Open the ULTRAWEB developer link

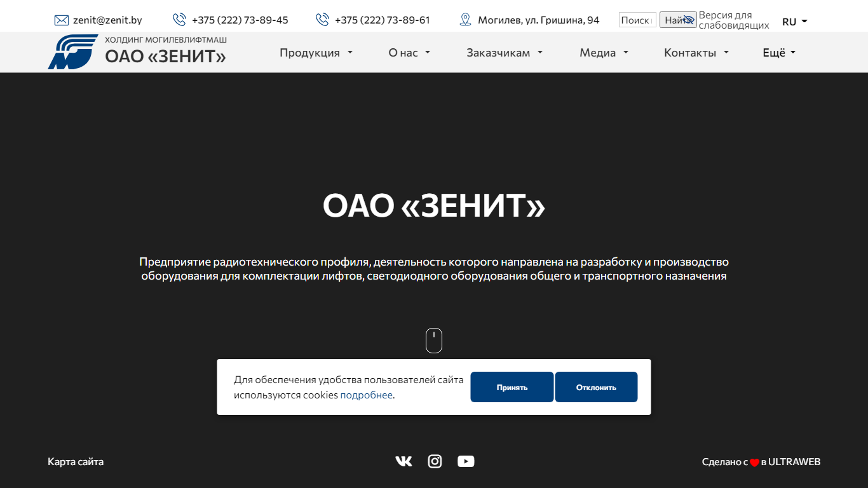[794, 462]
